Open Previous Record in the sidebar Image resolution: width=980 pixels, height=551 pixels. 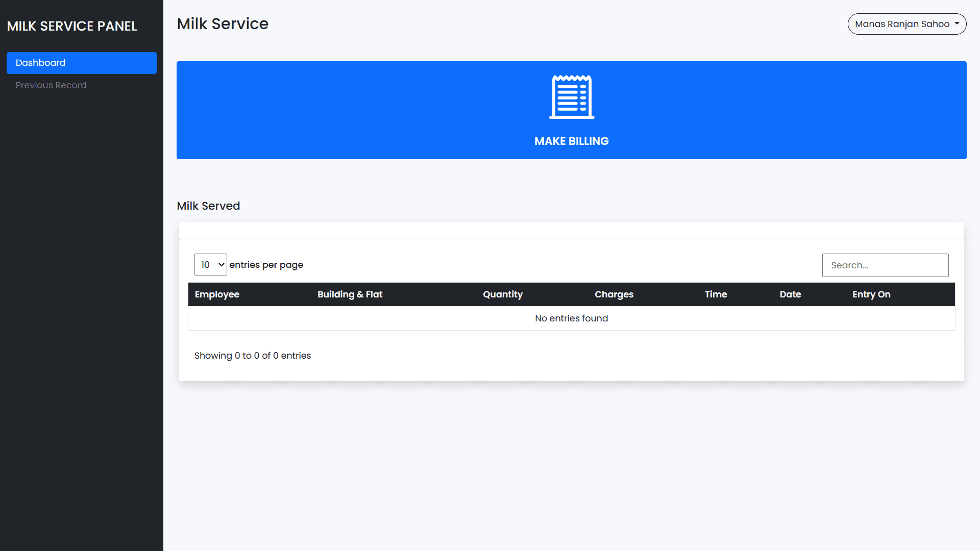pyautogui.click(x=51, y=85)
